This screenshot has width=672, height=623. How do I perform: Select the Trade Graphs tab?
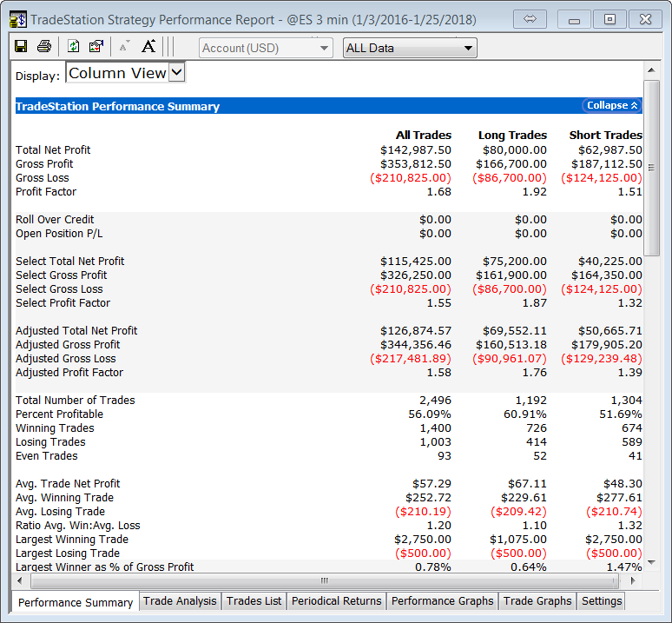[x=537, y=600]
